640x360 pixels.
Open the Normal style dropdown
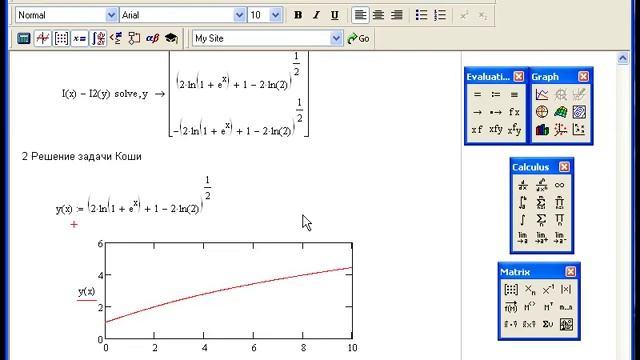coord(111,15)
